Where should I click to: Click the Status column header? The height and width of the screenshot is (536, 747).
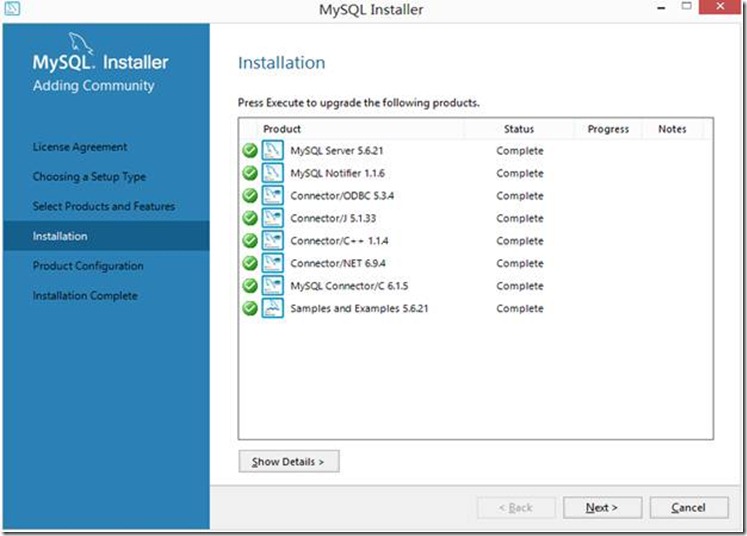[x=519, y=129]
